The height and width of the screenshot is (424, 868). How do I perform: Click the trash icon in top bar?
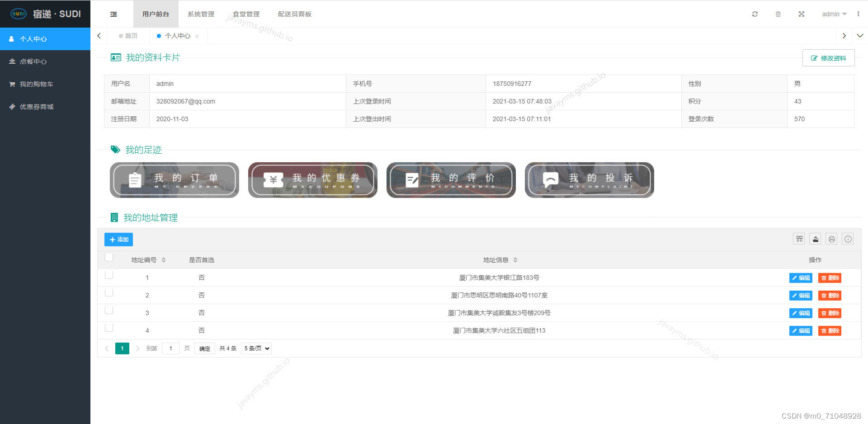tap(778, 14)
